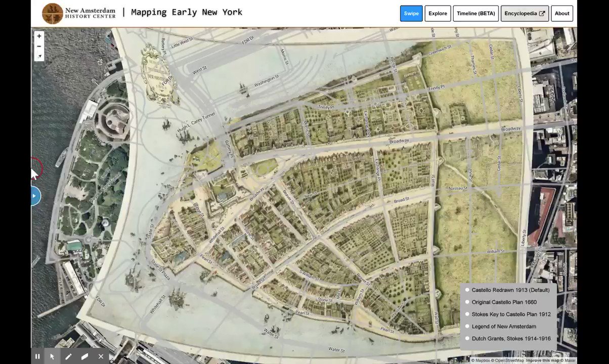This screenshot has width=609, height=364.
Task: Pause the recording playback
Action: [x=37, y=356]
